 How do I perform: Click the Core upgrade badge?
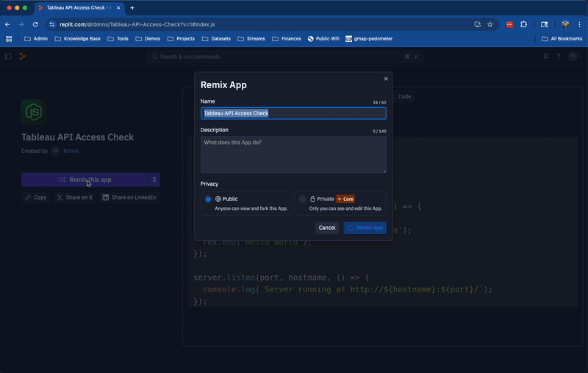[345, 199]
